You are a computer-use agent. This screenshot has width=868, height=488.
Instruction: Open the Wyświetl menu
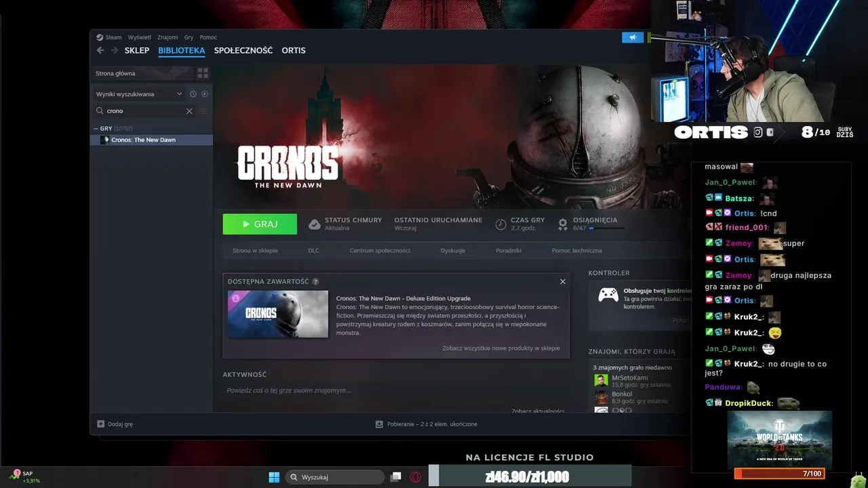coord(140,37)
